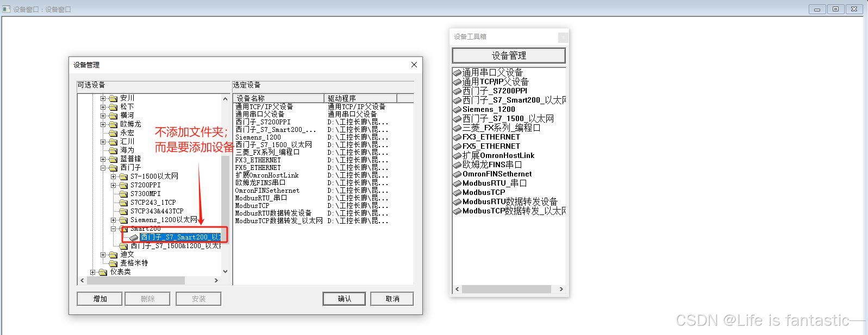Viewport: 868px width, 335px height.
Task: Click ModbusTCP device icon in toolbox
Action: [x=457, y=193]
